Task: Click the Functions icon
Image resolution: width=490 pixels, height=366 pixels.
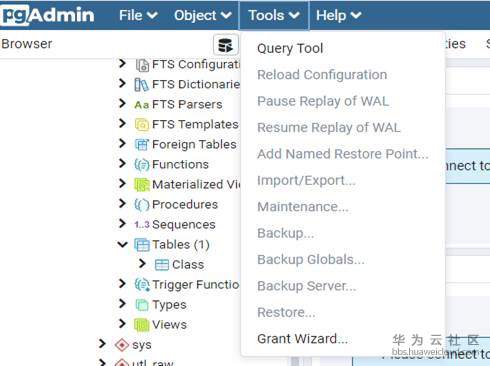Action: [x=142, y=165]
